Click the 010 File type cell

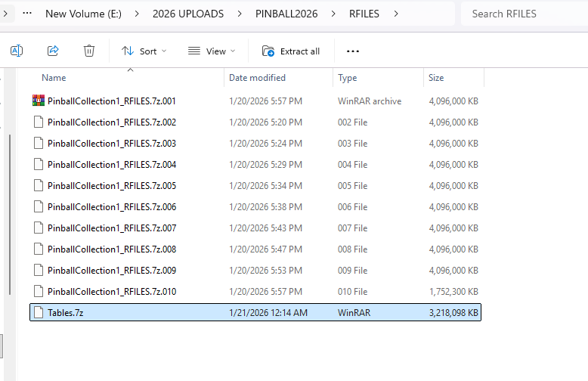[x=352, y=292]
